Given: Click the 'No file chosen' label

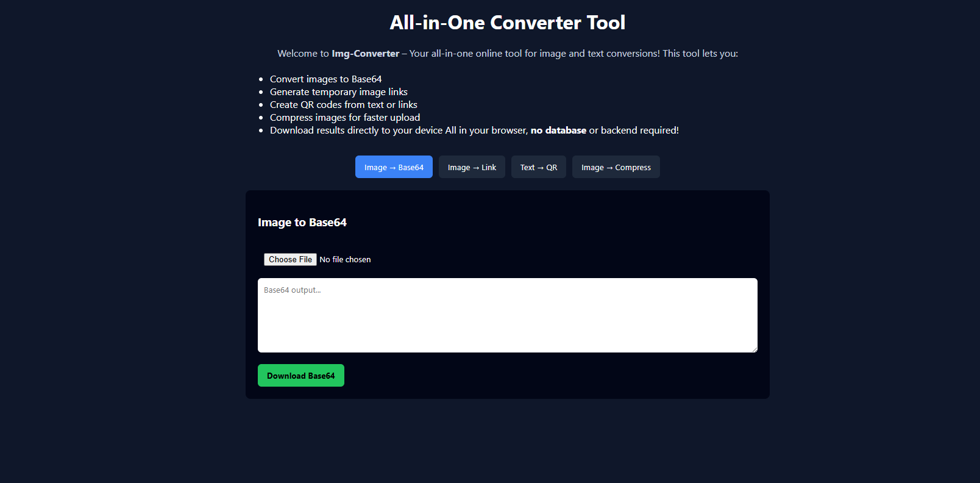Looking at the screenshot, I should point(345,260).
